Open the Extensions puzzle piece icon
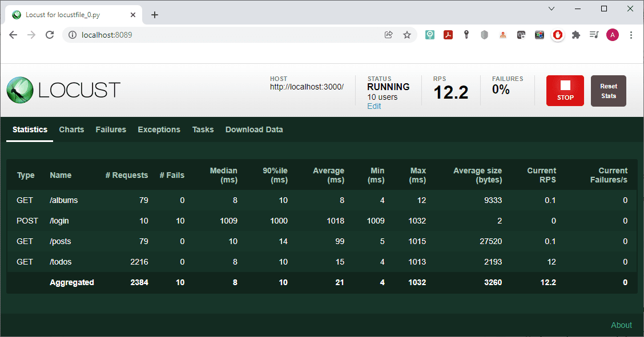 [x=576, y=35]
